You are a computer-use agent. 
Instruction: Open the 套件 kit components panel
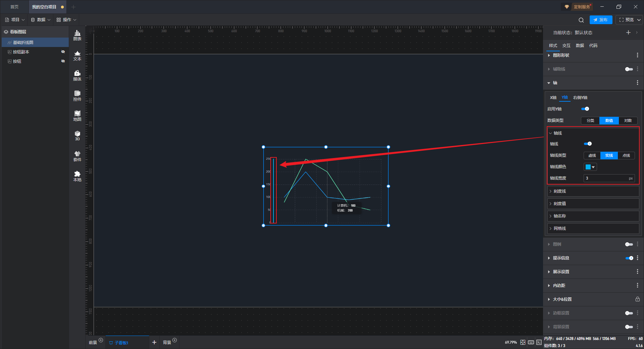coord(77,156)
